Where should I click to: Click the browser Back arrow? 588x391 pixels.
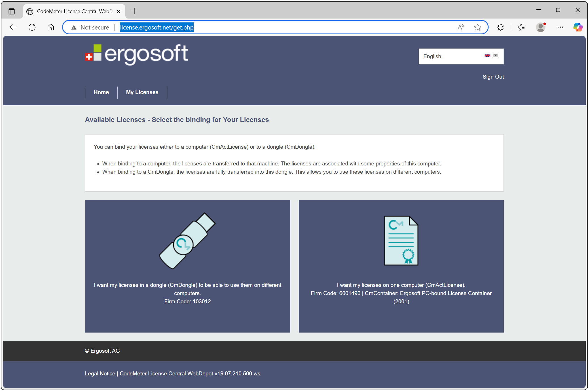[x=13, y=27]
